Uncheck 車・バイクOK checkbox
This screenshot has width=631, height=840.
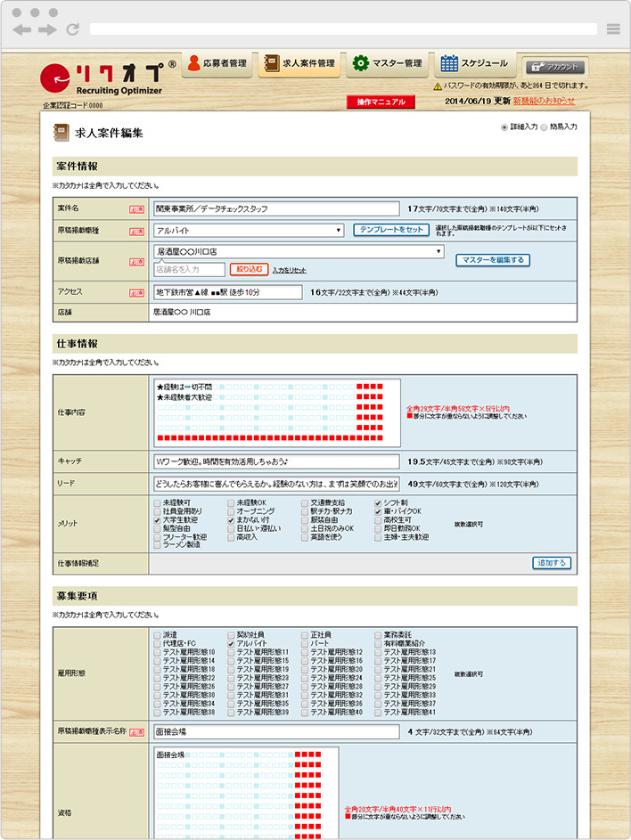pos(378,511)
